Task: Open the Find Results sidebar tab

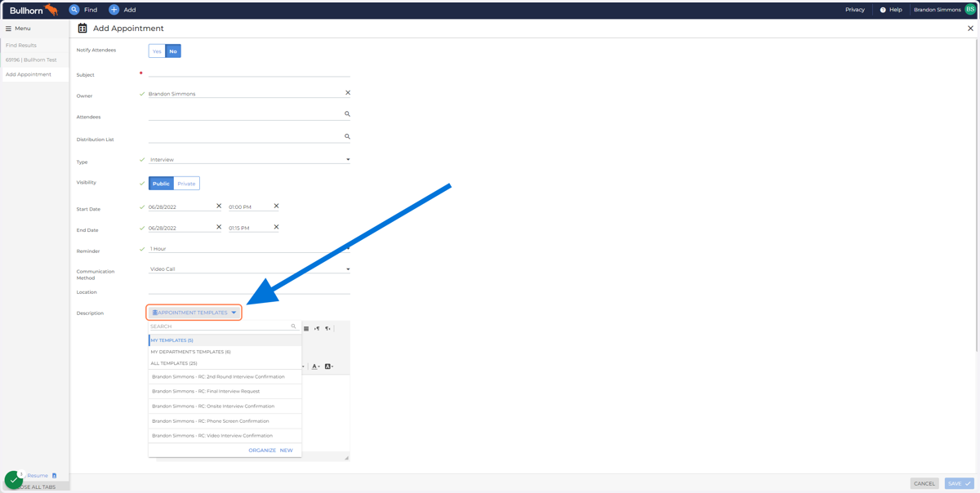Action: point(35,46)
